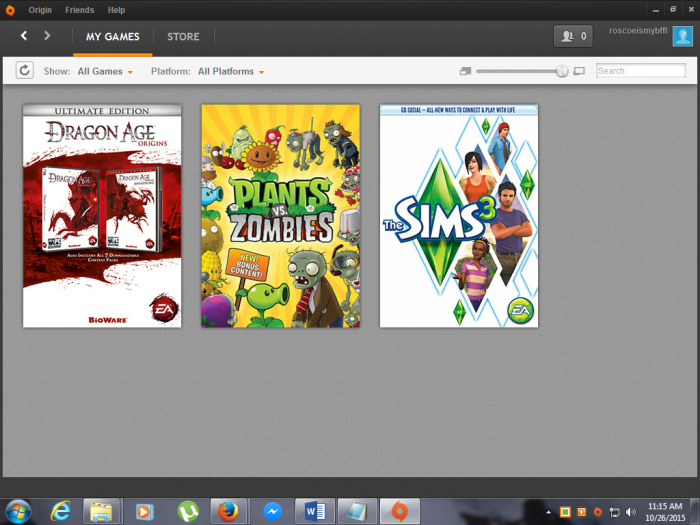Open Messenger from the taskbar
The height and width of the screenshot is (525, 700).
tap(272, 512)
